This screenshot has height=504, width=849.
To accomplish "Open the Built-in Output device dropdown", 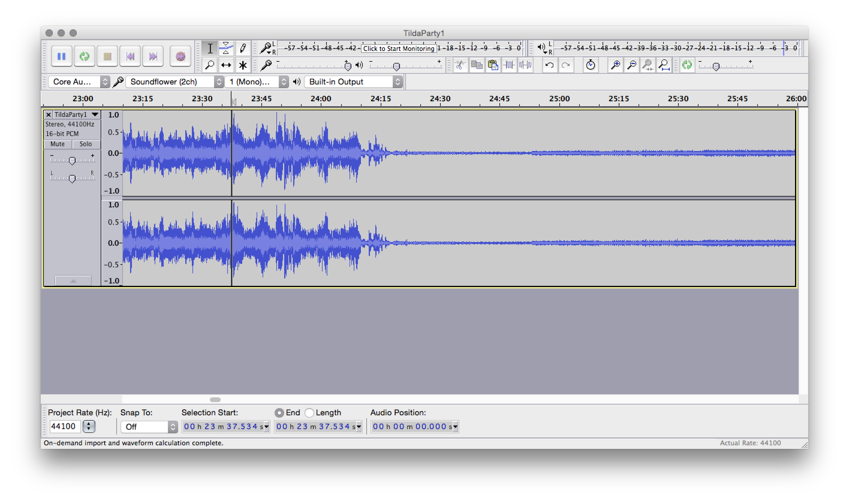I will tap(353, 82).
